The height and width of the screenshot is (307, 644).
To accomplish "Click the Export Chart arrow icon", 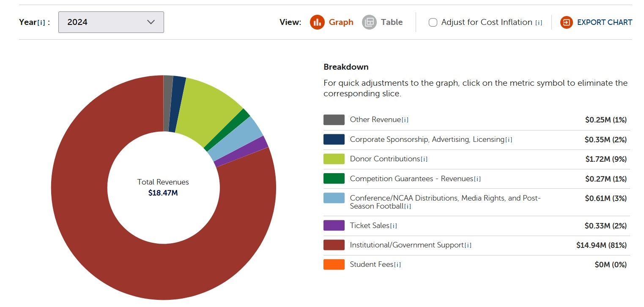I will pos(566,22).
